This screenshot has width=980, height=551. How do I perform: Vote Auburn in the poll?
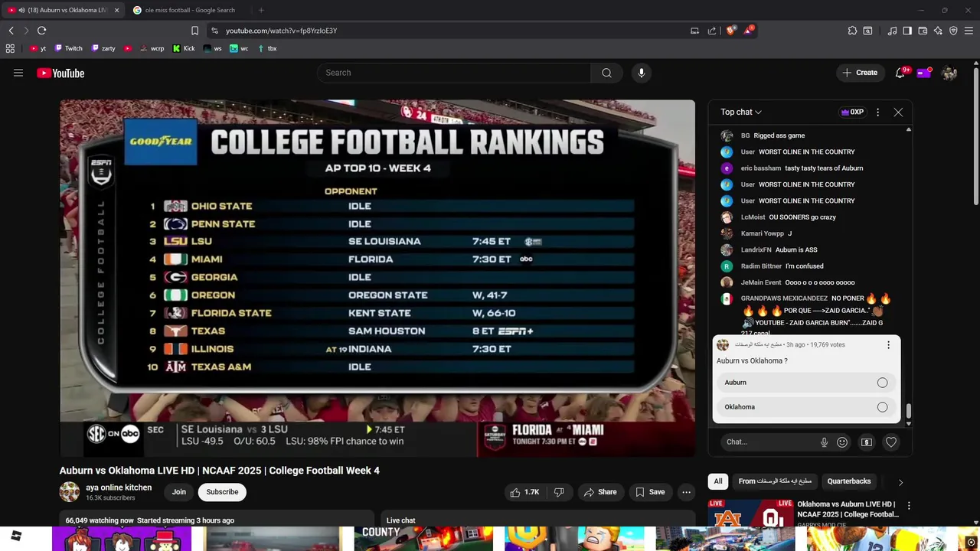(806, 383)
